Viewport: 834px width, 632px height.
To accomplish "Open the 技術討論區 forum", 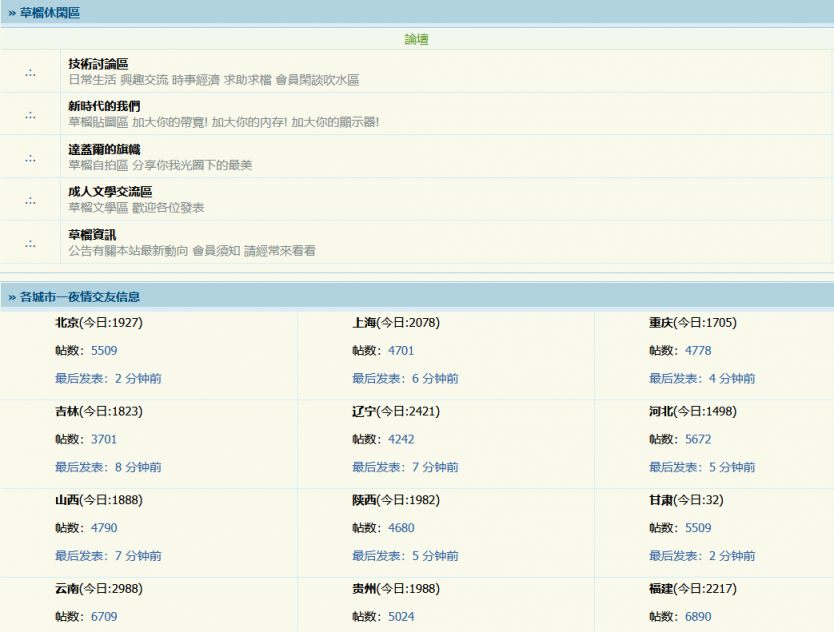I will [x=98, y=64].
